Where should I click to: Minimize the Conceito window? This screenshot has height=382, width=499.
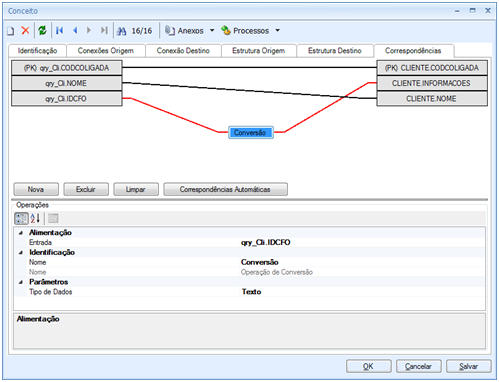click(x=457, y=11)
